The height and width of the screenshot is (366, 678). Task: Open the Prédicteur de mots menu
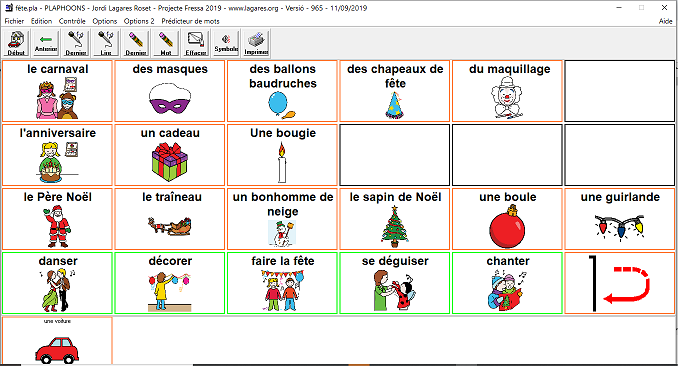tap(190, 21)
